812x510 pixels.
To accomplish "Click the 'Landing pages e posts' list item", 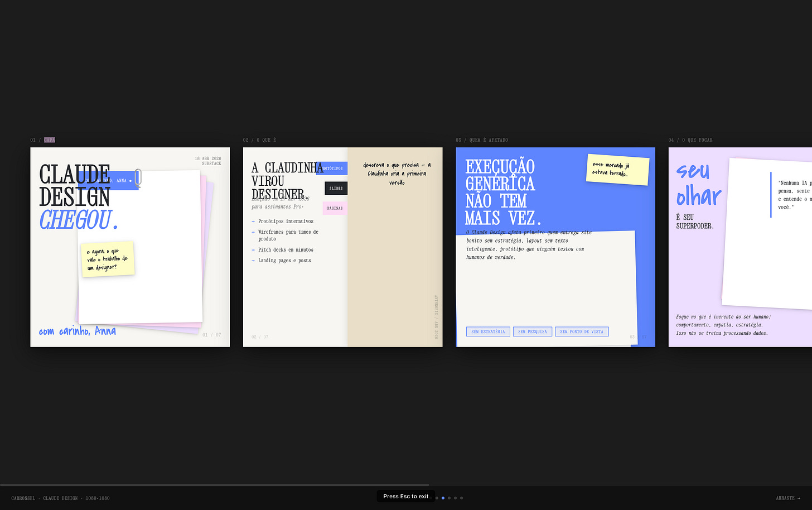I will [x=284, y=261].
